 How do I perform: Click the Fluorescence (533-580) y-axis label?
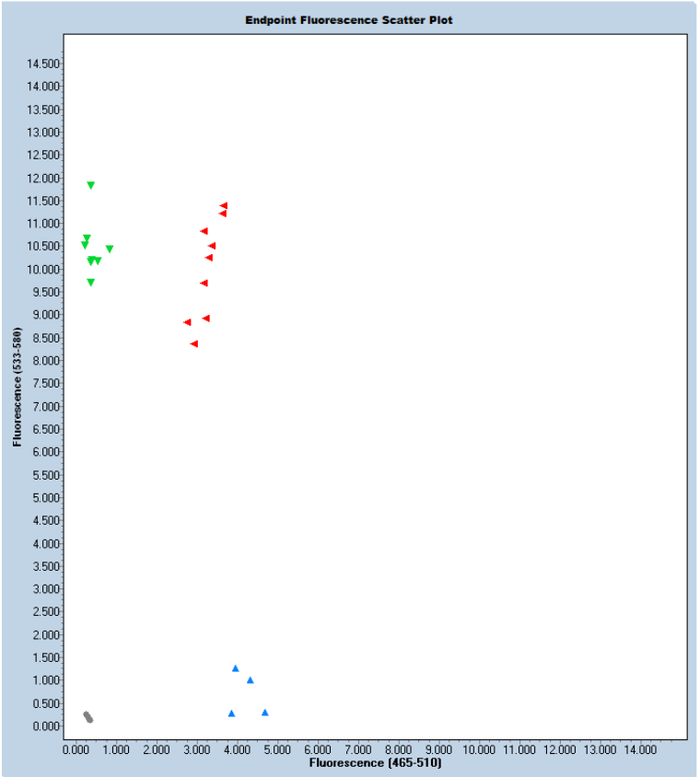[x=17, y=387]
